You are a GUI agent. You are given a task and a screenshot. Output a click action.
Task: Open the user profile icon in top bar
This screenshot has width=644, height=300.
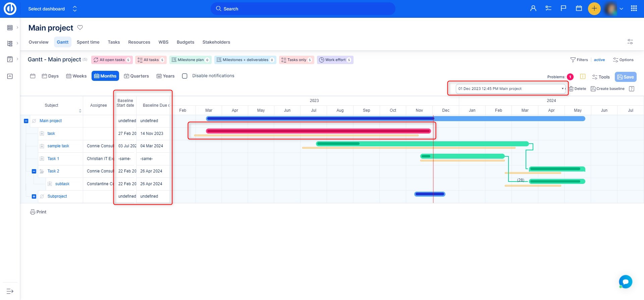(x=533, y=9)
